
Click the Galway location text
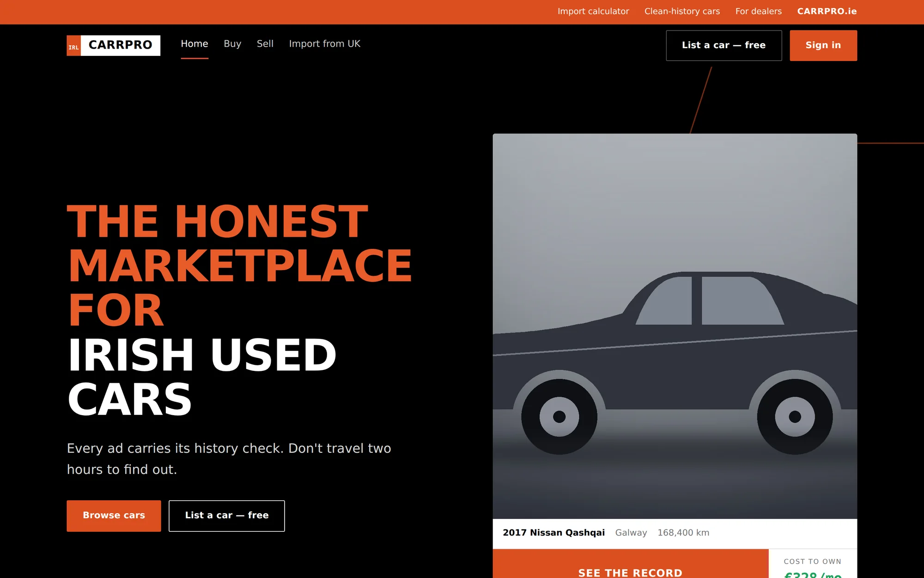631,533
